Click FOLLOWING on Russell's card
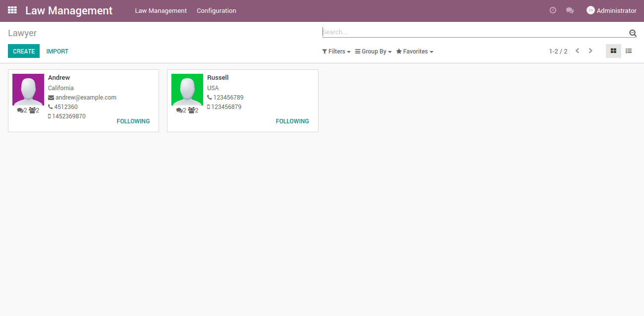Viewport: 644px width, 316px height. coord(292,121)
